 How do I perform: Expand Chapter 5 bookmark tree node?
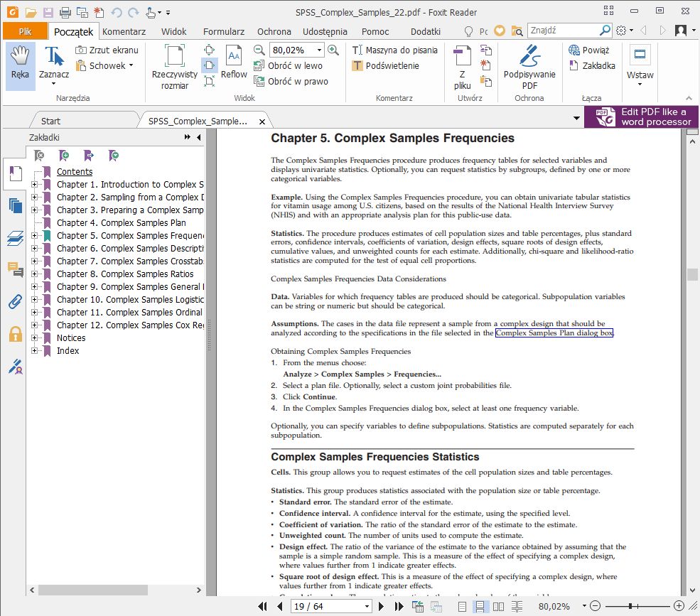click(34, 235)
